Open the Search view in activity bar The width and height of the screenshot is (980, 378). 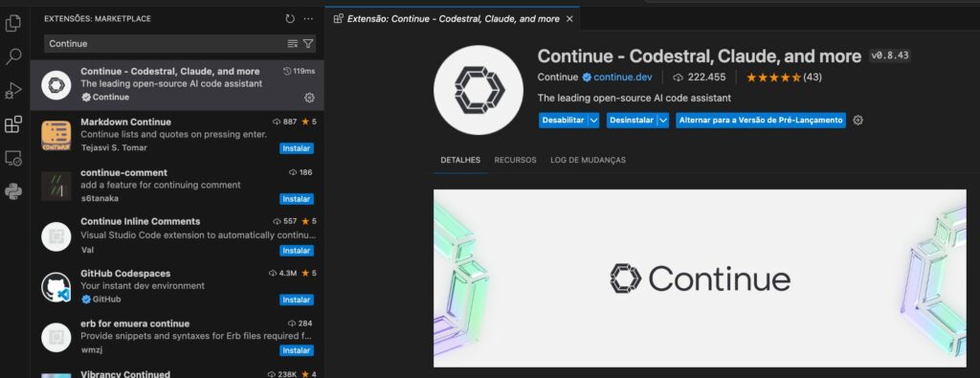13,56
